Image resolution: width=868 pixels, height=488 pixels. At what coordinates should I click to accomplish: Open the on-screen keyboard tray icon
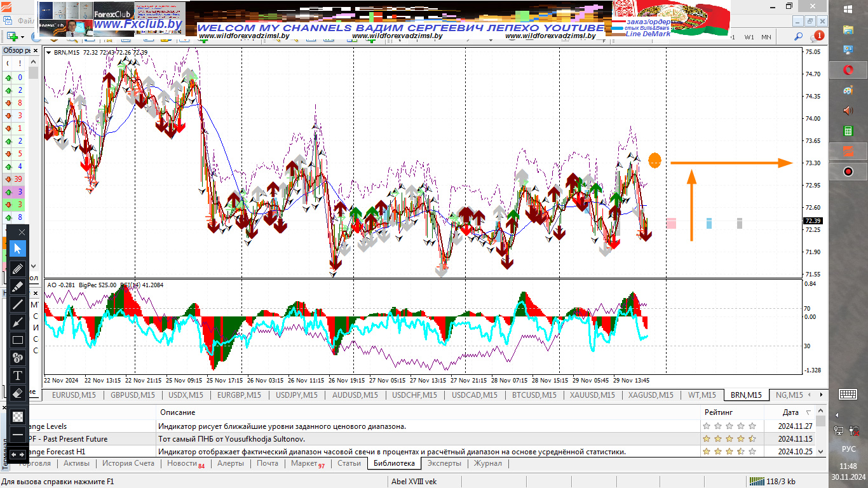[x=848, y=395]
